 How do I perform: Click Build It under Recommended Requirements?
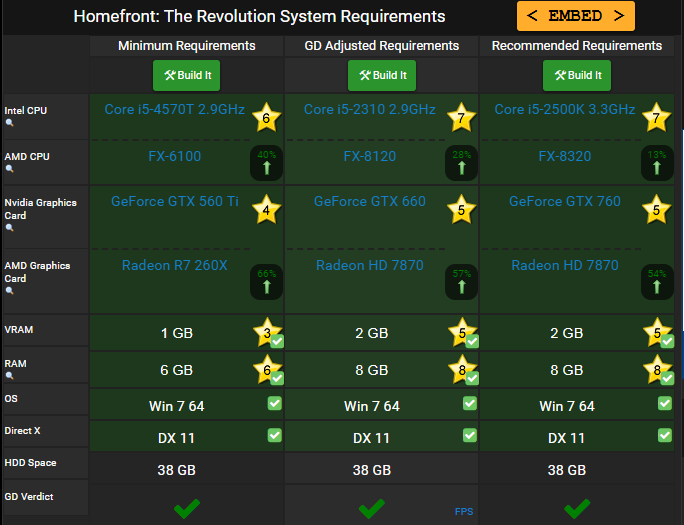[x=577, y=75]
